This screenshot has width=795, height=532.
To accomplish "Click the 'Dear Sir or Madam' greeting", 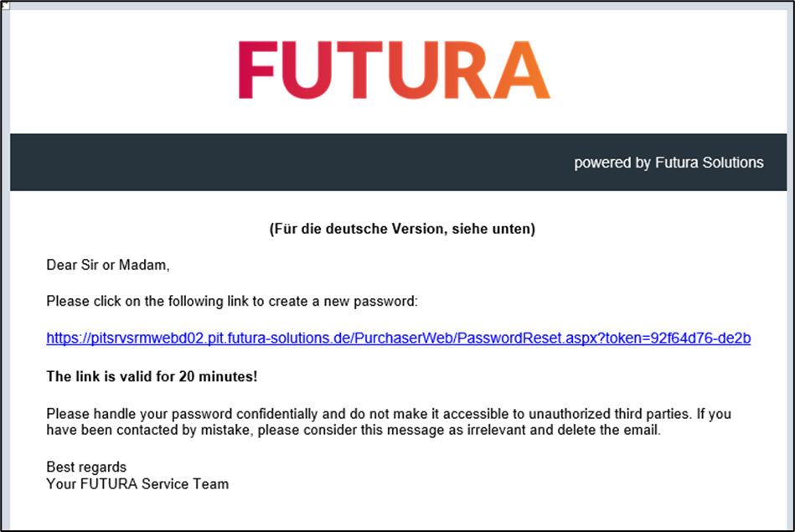I will click(x=107, y=266).
